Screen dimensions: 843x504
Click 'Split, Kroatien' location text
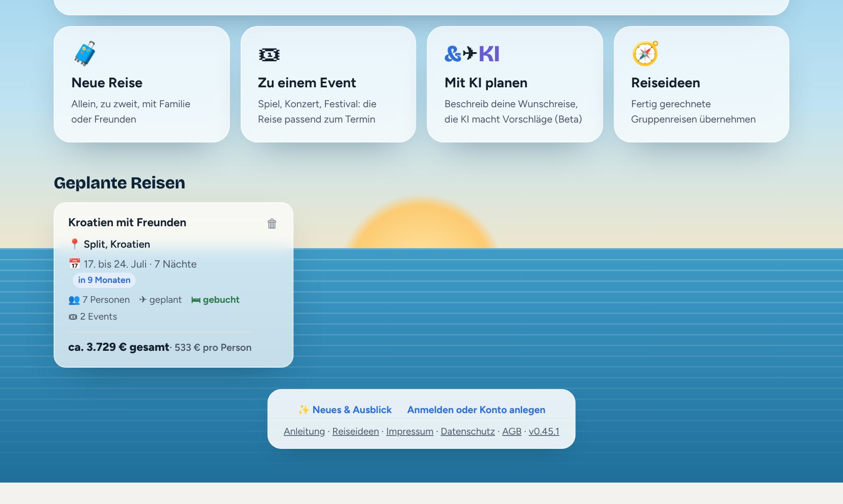[117, 244]
